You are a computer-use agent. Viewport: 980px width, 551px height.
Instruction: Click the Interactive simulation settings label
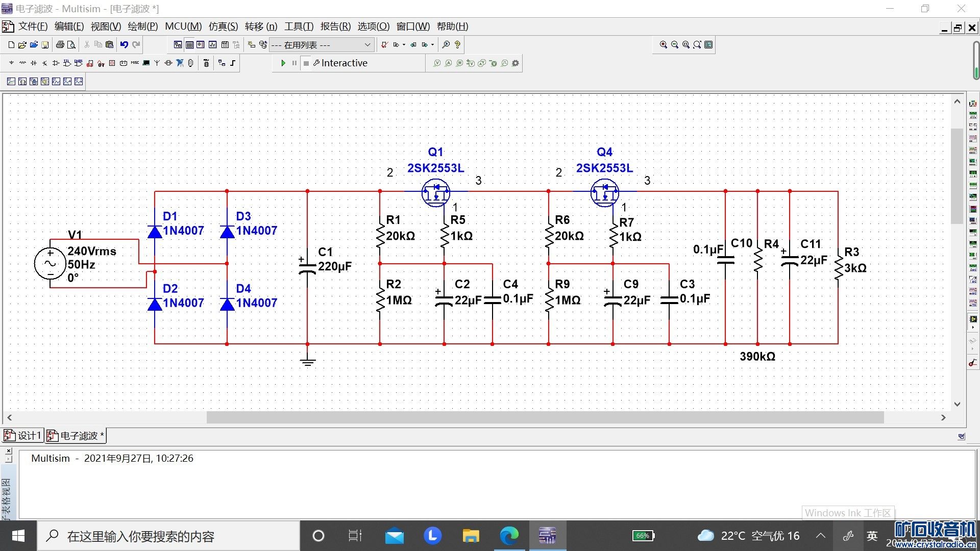344,63
